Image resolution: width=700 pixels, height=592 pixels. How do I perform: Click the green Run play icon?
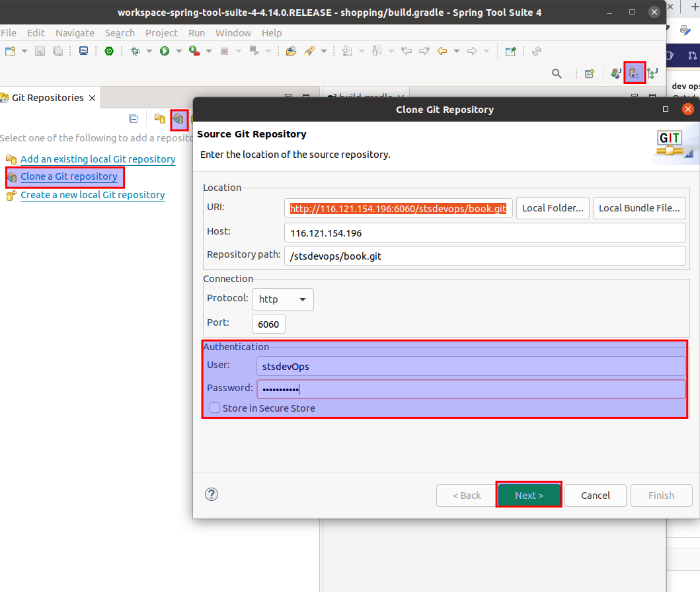[x=165, y=52]
